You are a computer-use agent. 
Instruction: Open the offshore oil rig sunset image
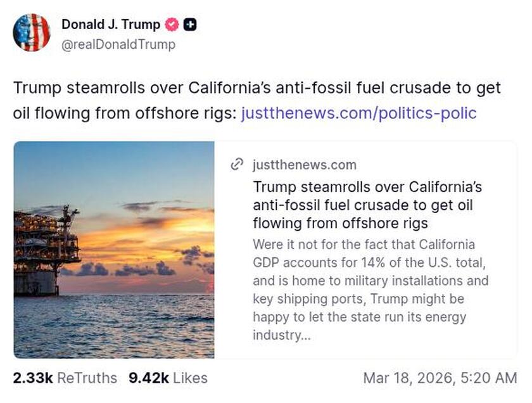(113, 248)
